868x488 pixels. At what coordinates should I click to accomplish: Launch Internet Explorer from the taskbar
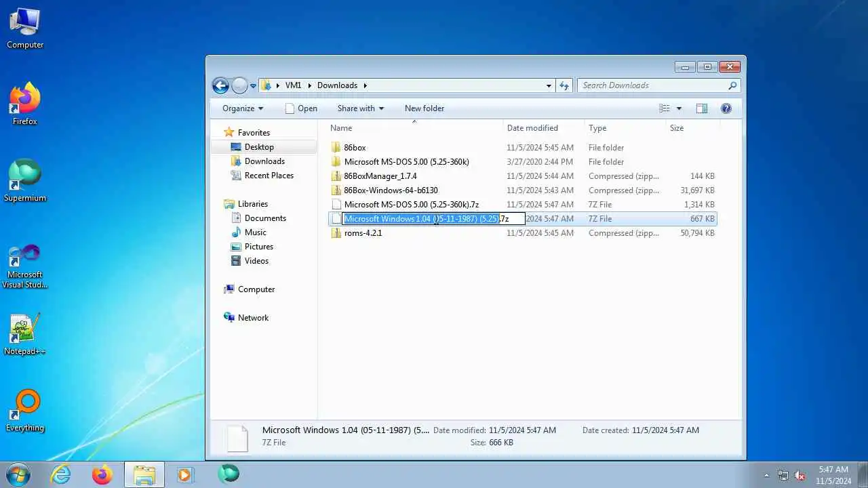[61, 474]
